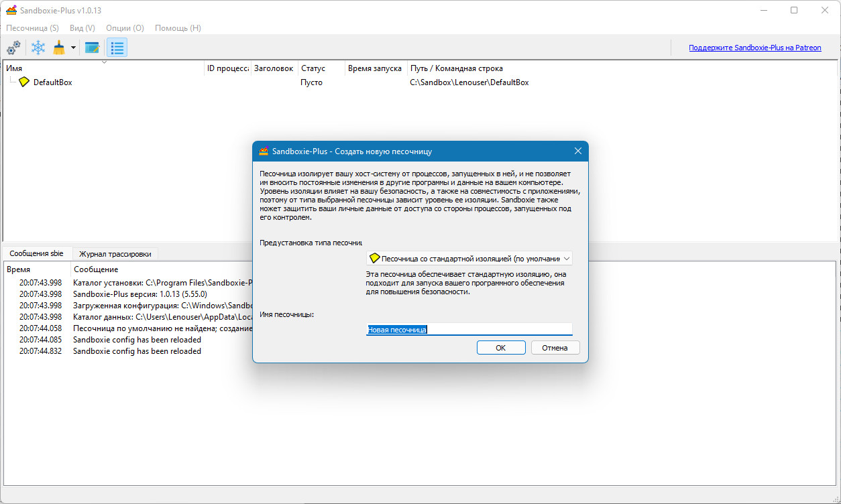This screenshot has width=841, height=504.
Task: Click the dialog title bar Sandboxie icon
Action: [264, 151]
